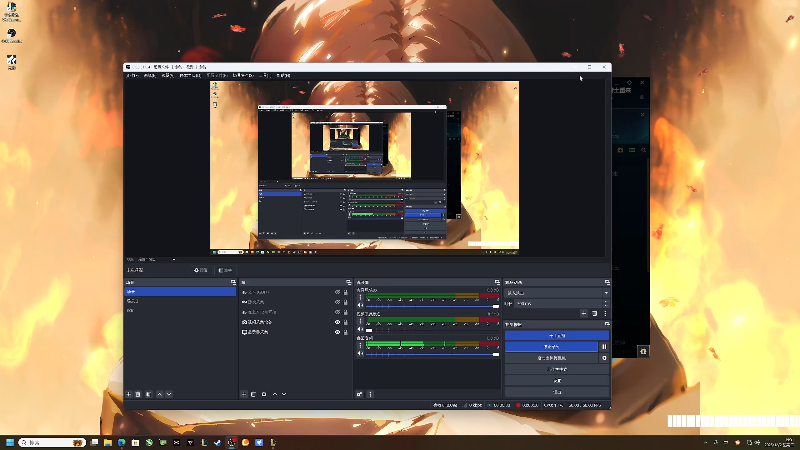Open the Windows Start menu

coord(10,442)
